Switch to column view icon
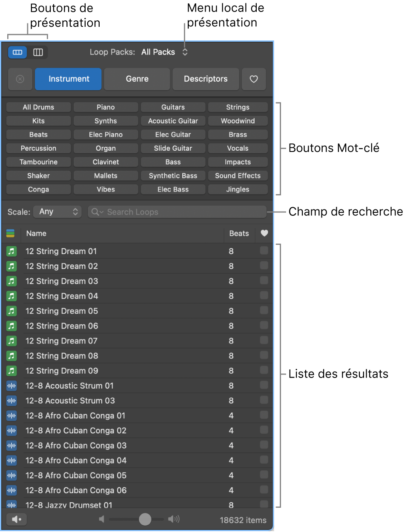The height and width of the screenshot is (532, 410). [x=38, y=52]
